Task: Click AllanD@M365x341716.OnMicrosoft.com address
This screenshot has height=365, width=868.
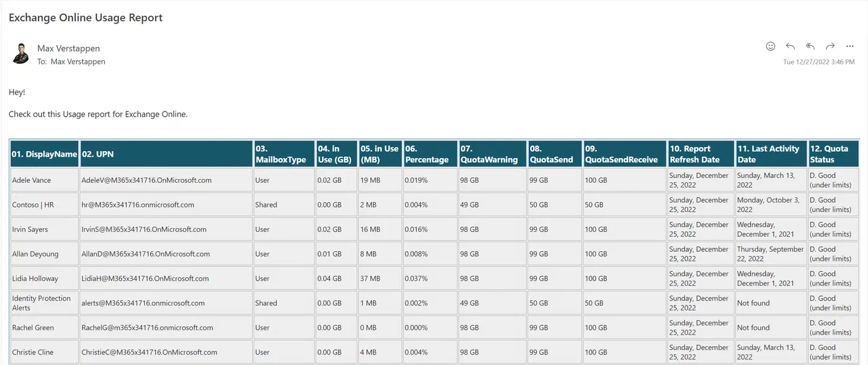Action: tap(146, 254)
